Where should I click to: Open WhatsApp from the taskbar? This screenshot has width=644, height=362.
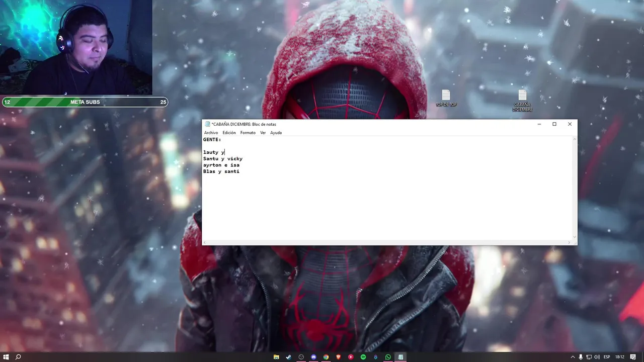click(x=388, y=357)
